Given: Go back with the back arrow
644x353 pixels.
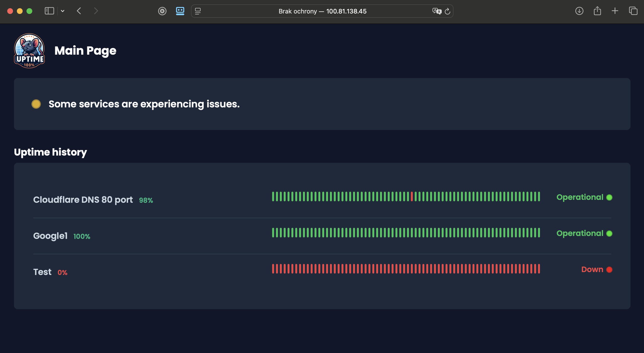Looking at the screenshot, I should [79, 11].
